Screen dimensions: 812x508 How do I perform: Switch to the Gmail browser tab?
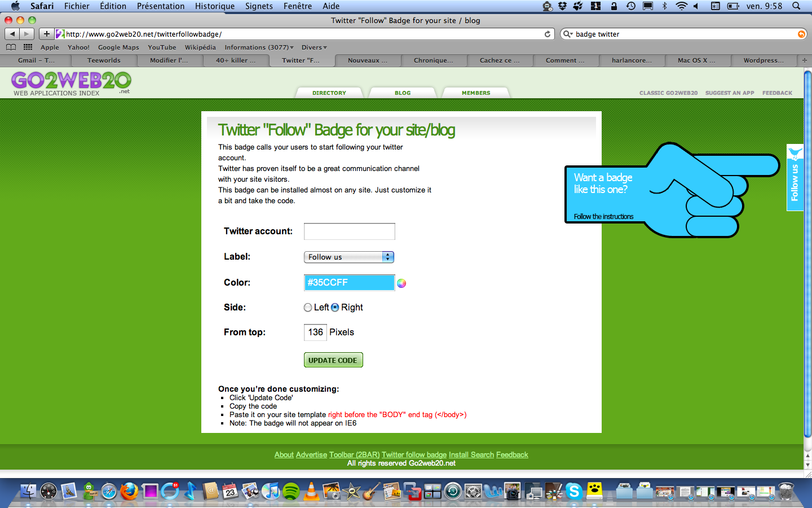[35, 60]
